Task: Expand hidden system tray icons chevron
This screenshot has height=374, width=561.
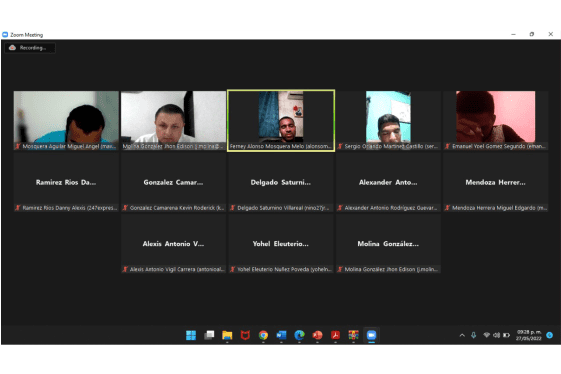Action: (x=462, y=335)
